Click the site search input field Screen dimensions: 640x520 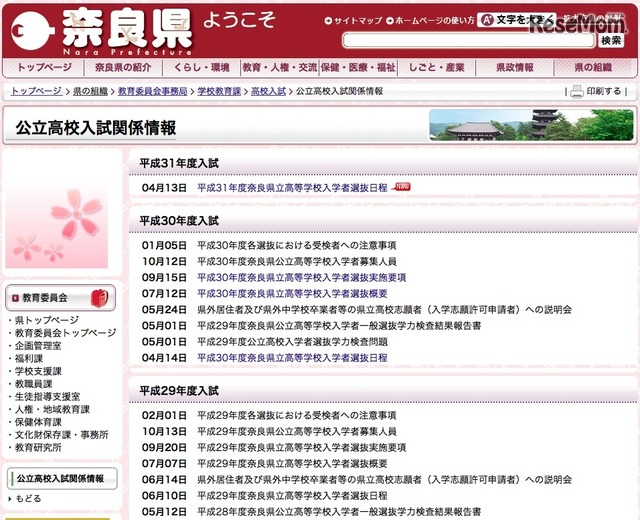point(468,40)
